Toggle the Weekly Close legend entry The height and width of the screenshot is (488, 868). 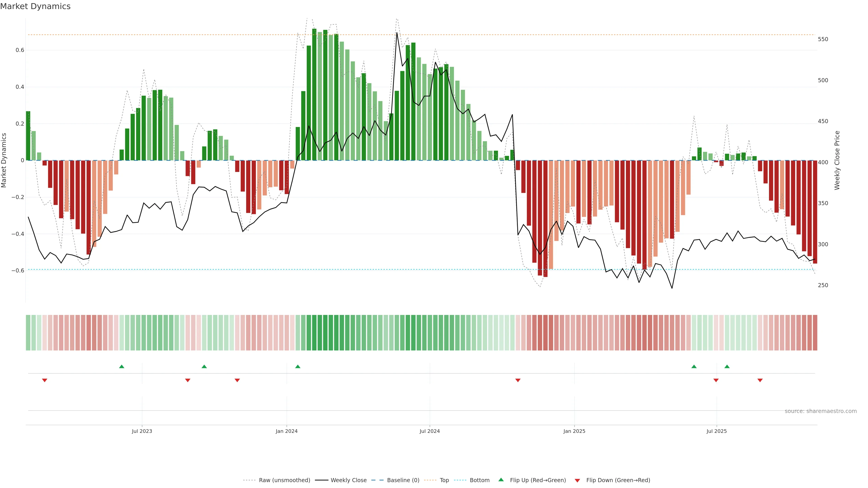(x=348, y=480)
